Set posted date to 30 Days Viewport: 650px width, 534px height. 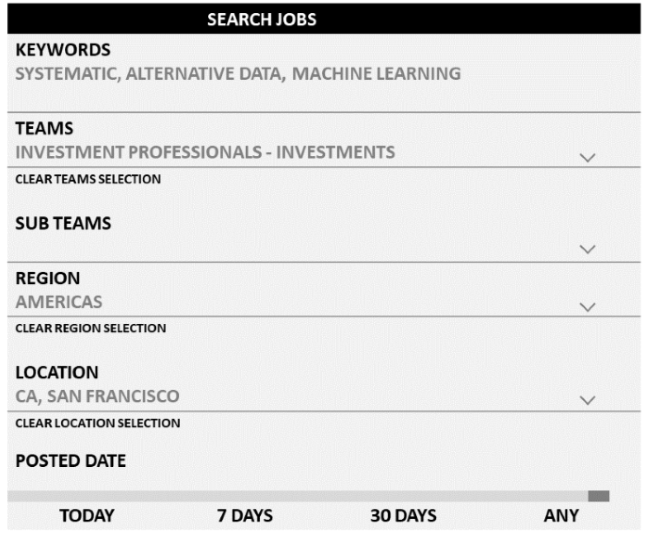click(x=403, y=516)
